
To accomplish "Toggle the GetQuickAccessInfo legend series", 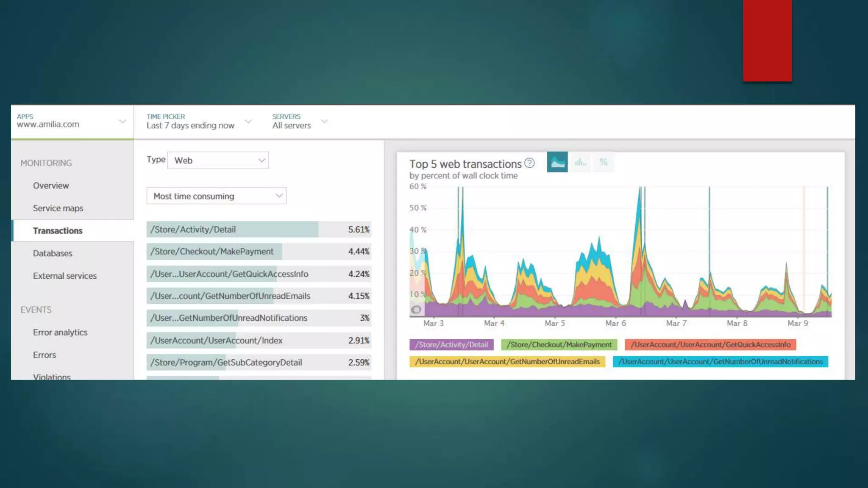I will 710,345.
